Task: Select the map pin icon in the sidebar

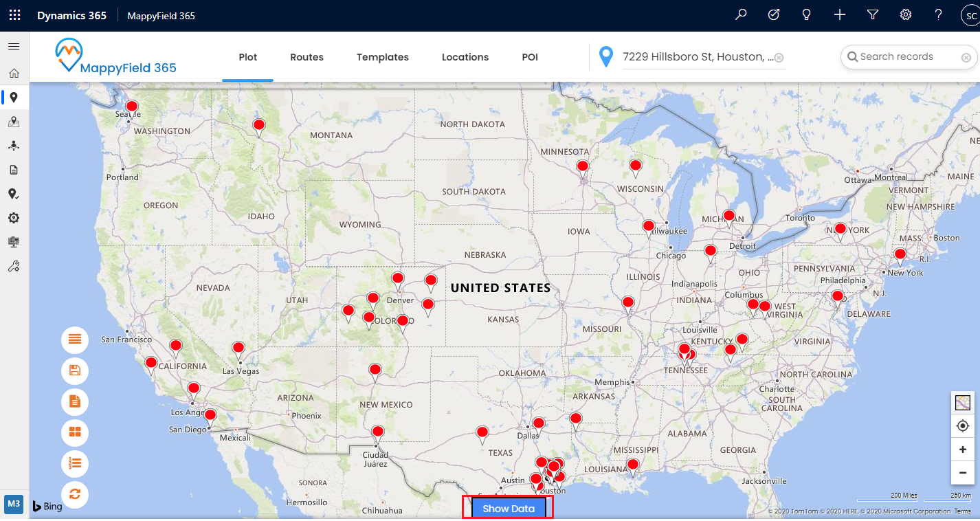Action: 14,98
